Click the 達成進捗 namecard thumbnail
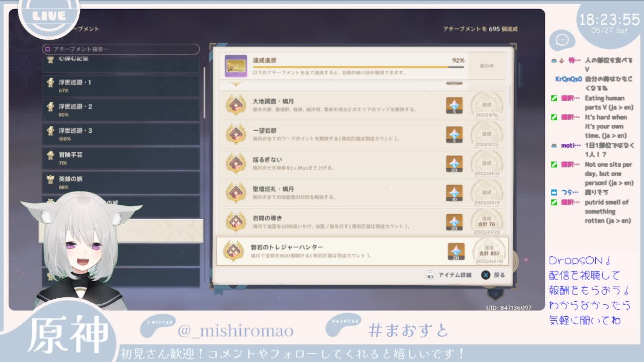This screenshot has height=362, width=644. (x=236, y=66)
